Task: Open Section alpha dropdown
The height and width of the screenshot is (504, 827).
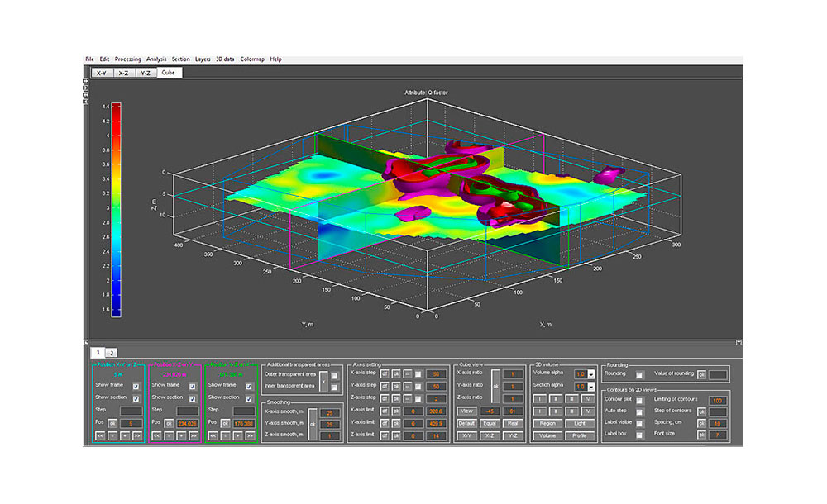Action: tap(590, 387)
